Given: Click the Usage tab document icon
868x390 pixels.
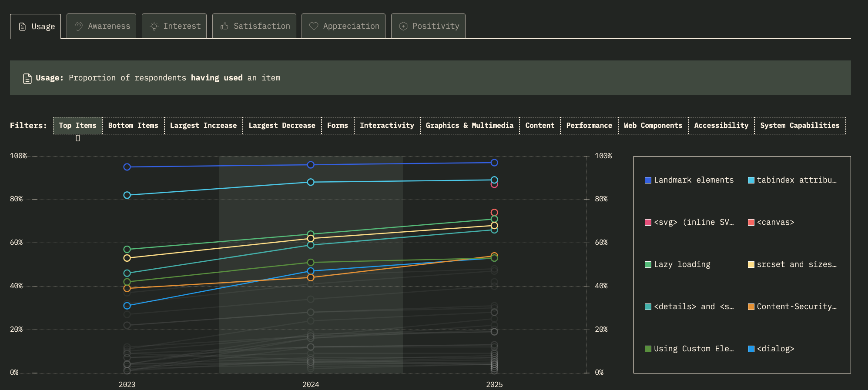Looking at the screenshot, I should pyautogui.click(x=22, y=27).
